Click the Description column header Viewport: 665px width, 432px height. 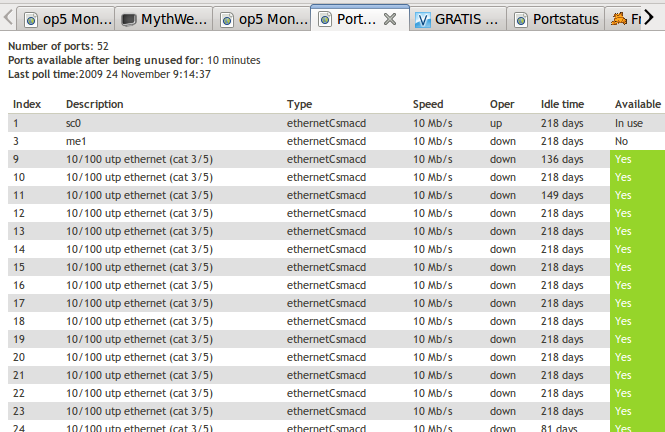[94, 104]
